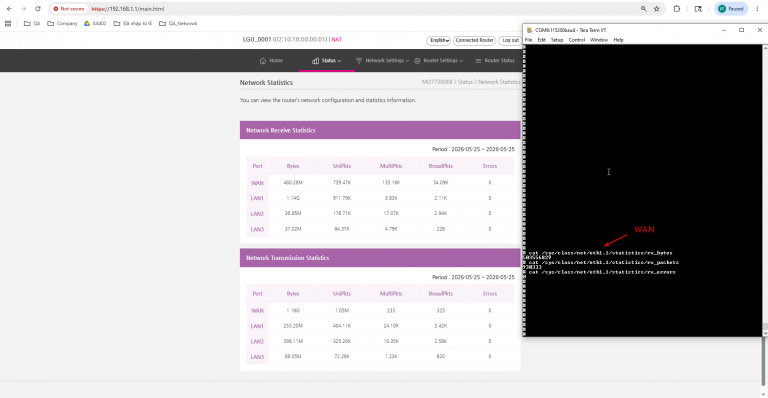Open the QA_Network bookmark folder
This screenshot has height=398, width=768.
(x=178, y=23)
